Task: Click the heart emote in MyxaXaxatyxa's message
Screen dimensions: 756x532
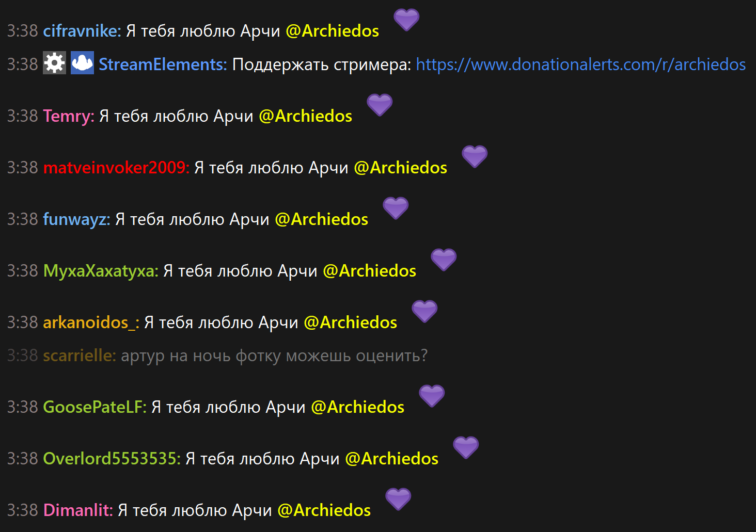Action: [x=444, y=260]
